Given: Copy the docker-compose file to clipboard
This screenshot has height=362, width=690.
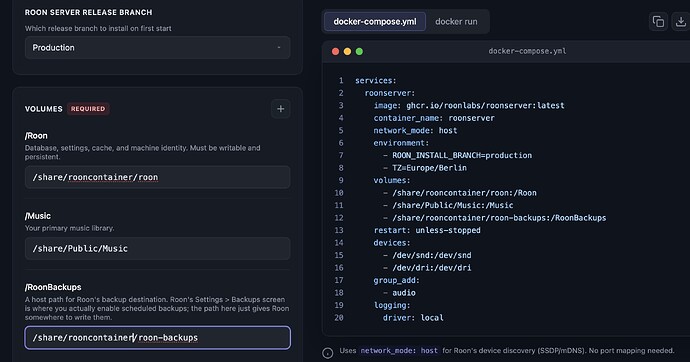Looking at the screenshot, I should [x=658, y=22].
